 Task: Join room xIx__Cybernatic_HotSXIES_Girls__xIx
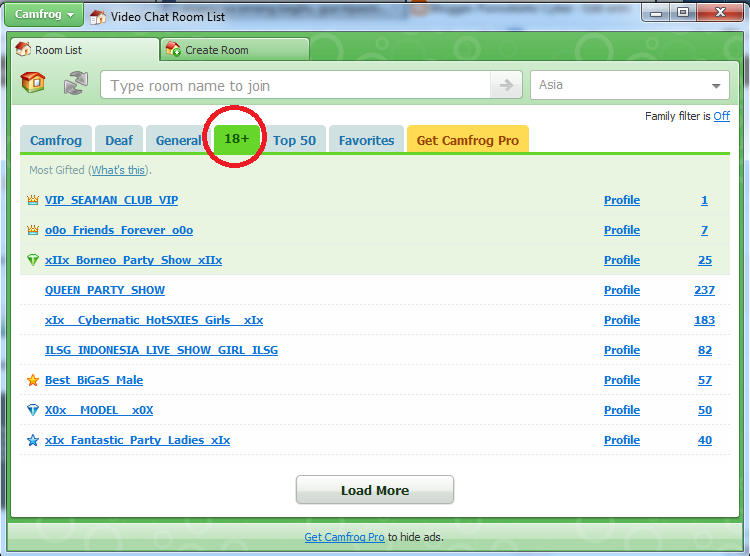click(x=154, y=320)
